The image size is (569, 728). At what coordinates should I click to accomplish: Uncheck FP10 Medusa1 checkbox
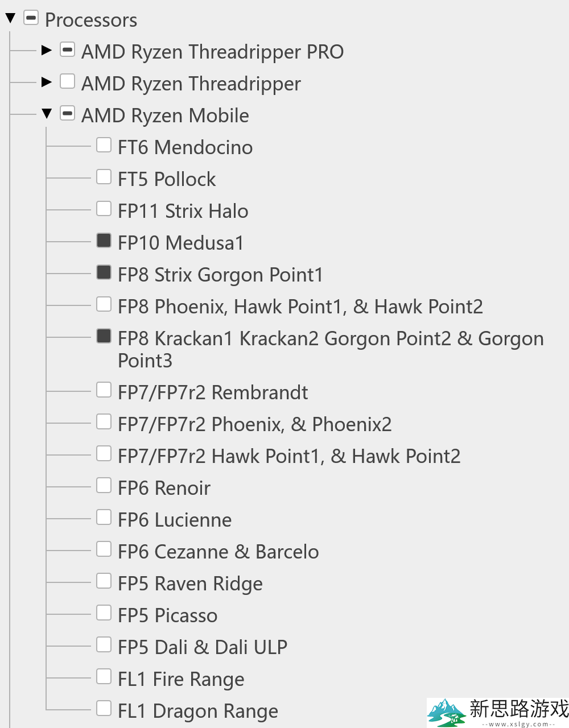tap(104, 240)
